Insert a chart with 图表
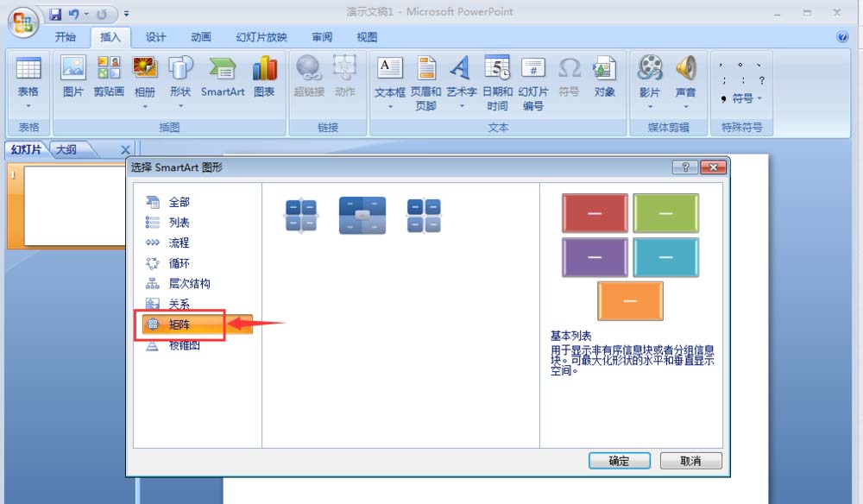Screen dimensions: 863x504 tap(264, 77)
